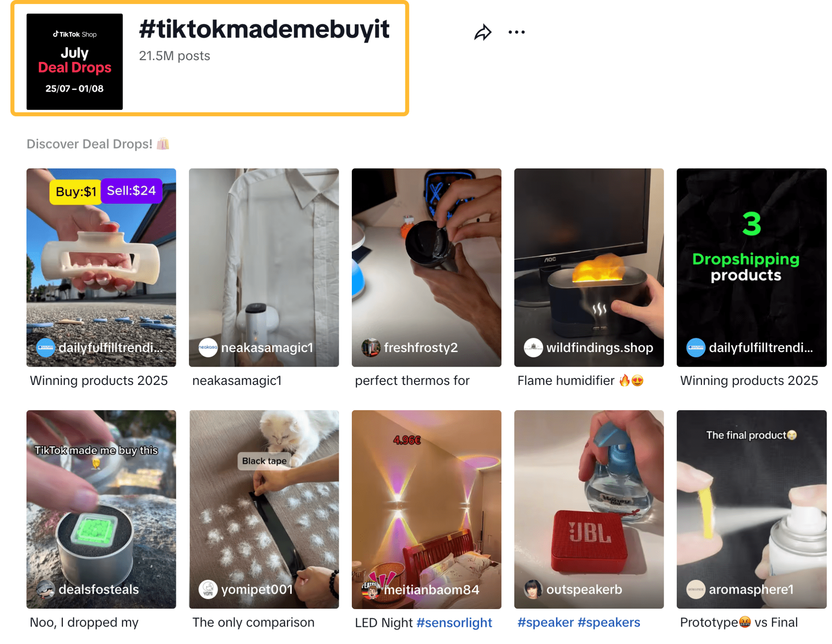Click the wildfindings.shop avatar on Flame humidifier
832x644 pixels.
[533, 348]
